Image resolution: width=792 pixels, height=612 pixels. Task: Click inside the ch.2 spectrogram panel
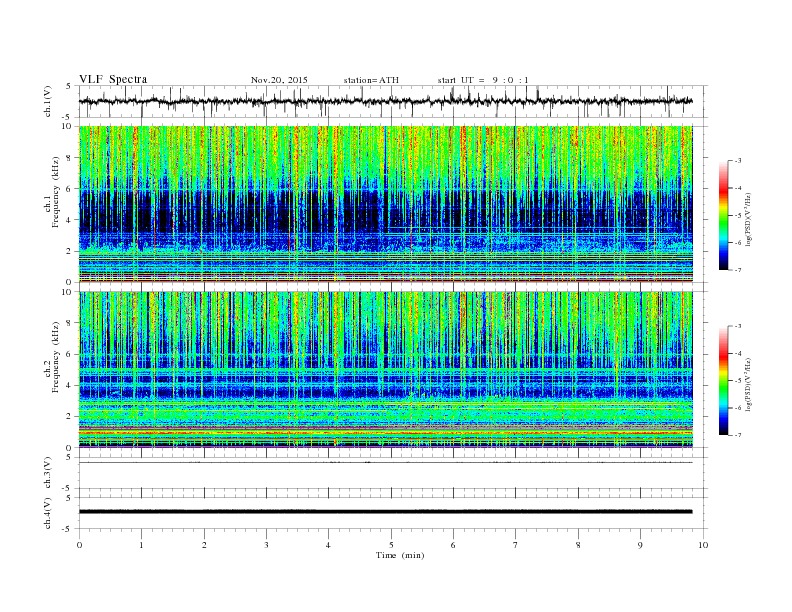(x=385, y=370)
